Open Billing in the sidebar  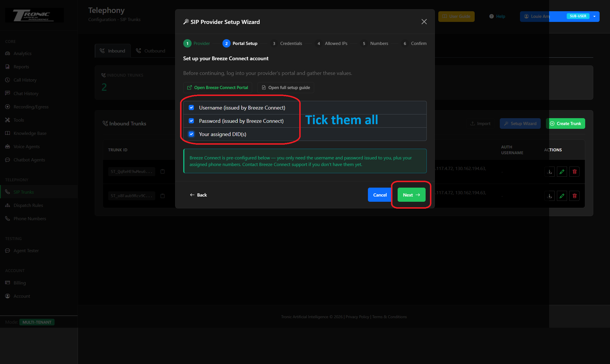(x=20, y=283)
